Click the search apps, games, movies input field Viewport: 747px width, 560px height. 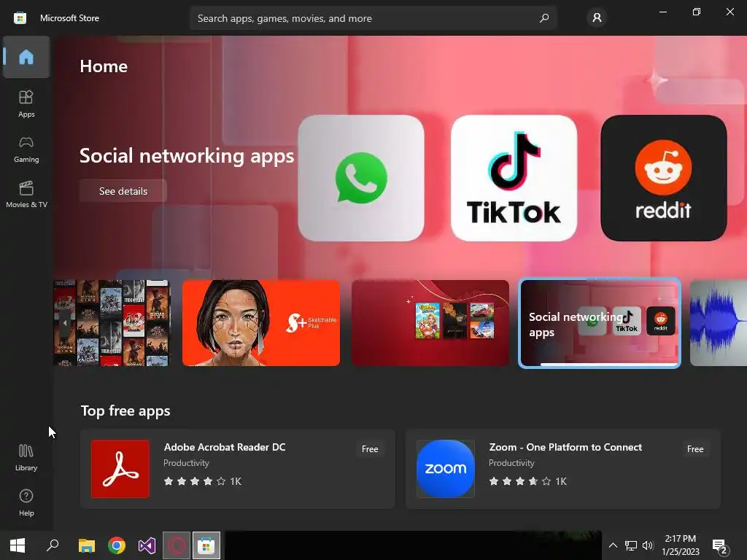point(373,18)
